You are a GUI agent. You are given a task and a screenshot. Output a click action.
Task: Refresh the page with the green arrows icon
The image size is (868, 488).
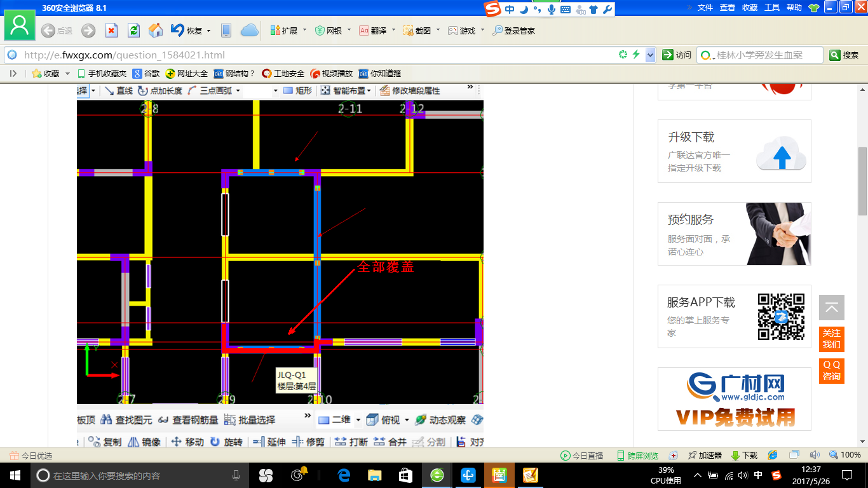[133, 30]
